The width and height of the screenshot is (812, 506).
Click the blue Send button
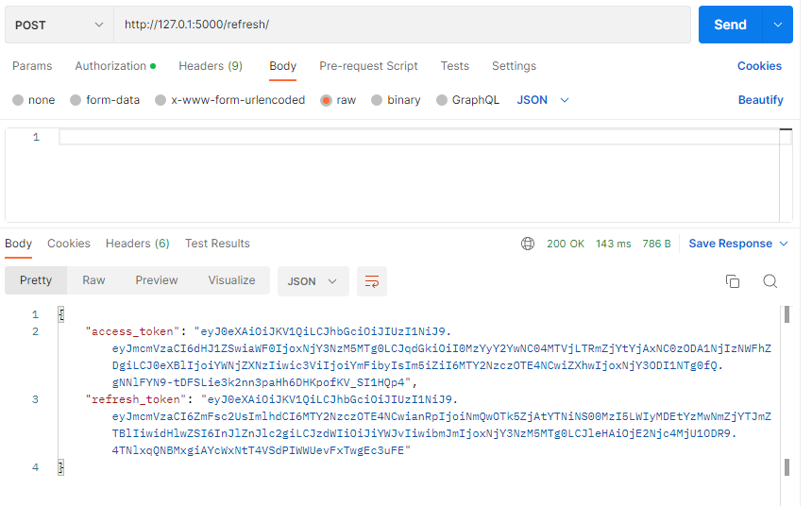[730, 25]
